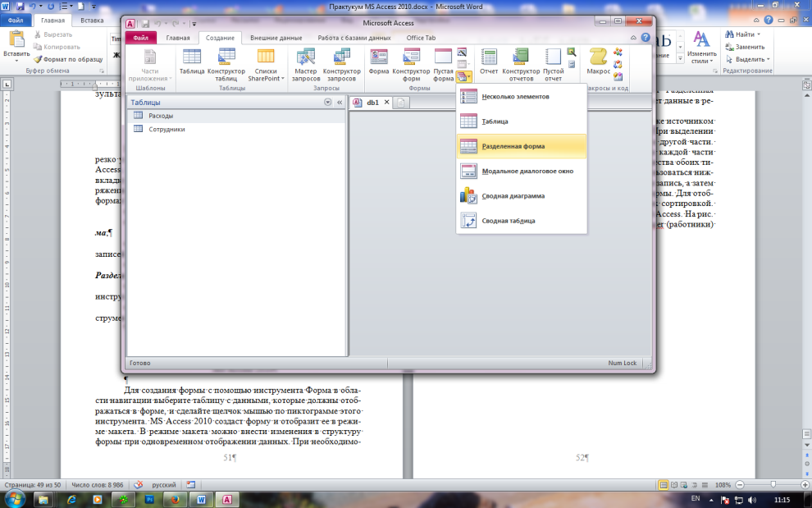This screenshot has height=508, width=812.
Task: Click Word zoom slider handle
Action: pyautogui.click(x=773, y=485)
